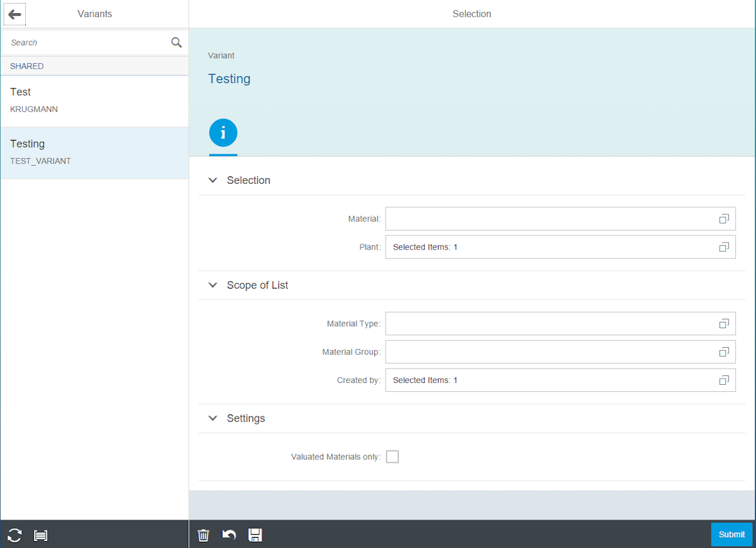The width and height of the screenshot is (756, 548).
Task: Select the Test variant by KRUGMANN
Action: [x=94, y=101]
